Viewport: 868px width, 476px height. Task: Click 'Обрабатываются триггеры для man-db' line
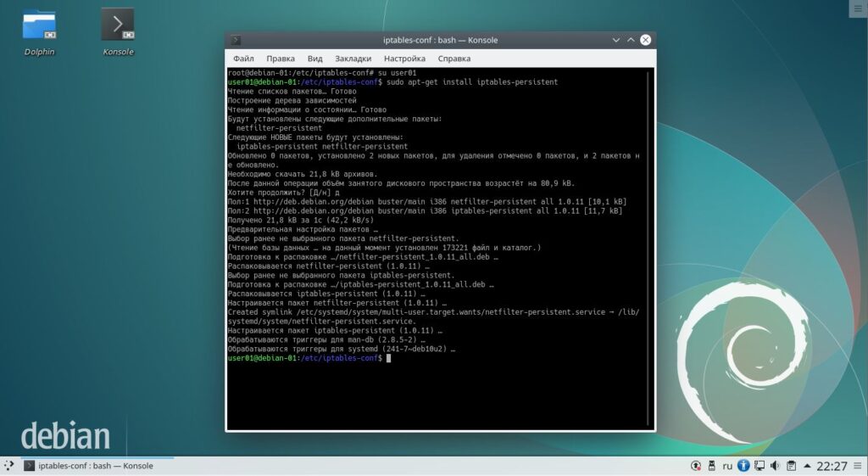click(x=326, y=339)
